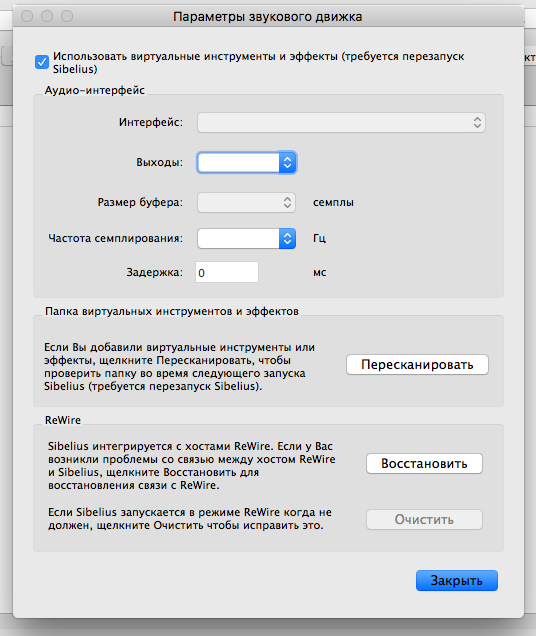Click the Пересканировать button
536x636 pixels.
pos(417,365)
